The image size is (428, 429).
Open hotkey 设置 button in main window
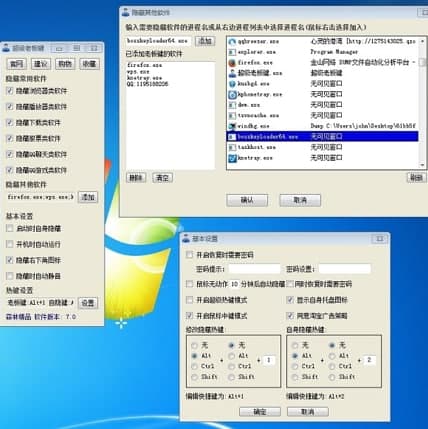pyautogui.click(x=88, y=303)
